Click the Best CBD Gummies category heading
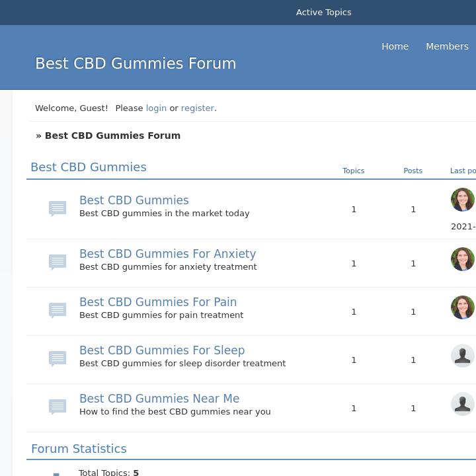The image size is (476, 476). coord(89,167)
